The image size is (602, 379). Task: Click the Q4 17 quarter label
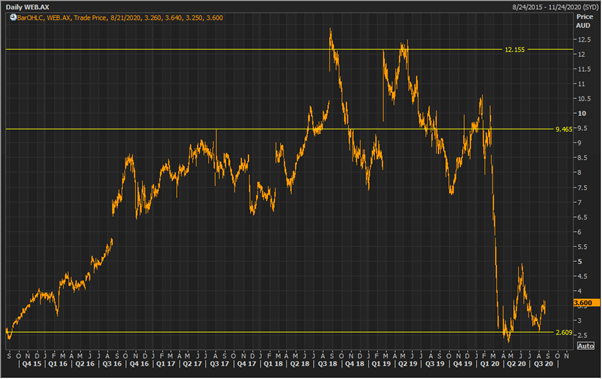(x=246, y=364)
